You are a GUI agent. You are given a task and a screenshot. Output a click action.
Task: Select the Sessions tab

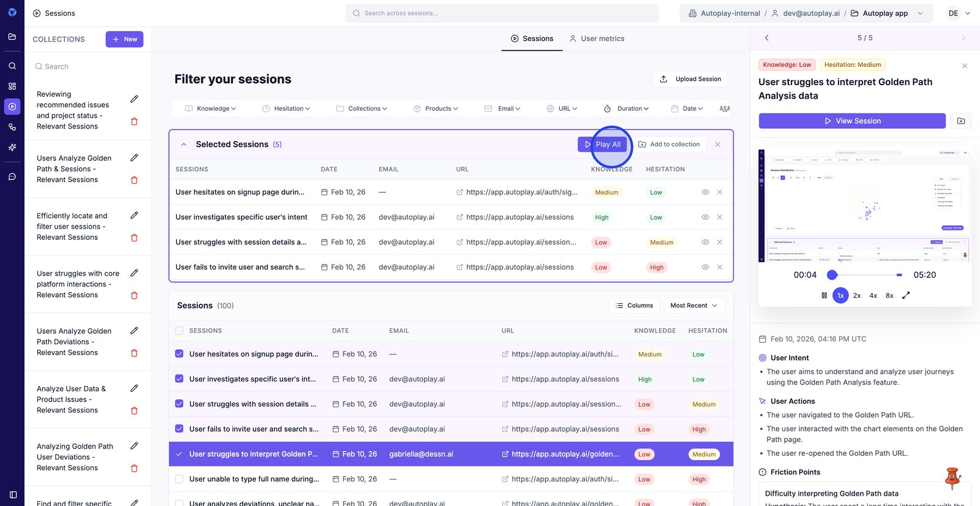532,39
